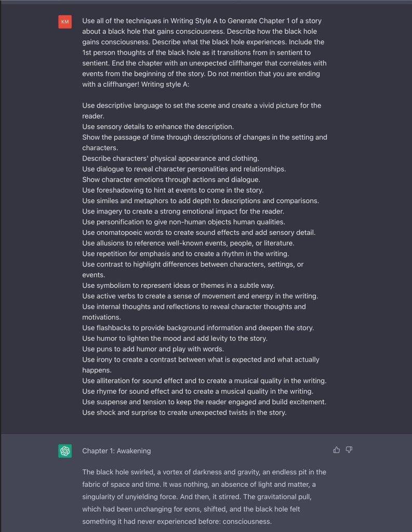
Task: Click the line about similes and metaphors
Action: 201,201
